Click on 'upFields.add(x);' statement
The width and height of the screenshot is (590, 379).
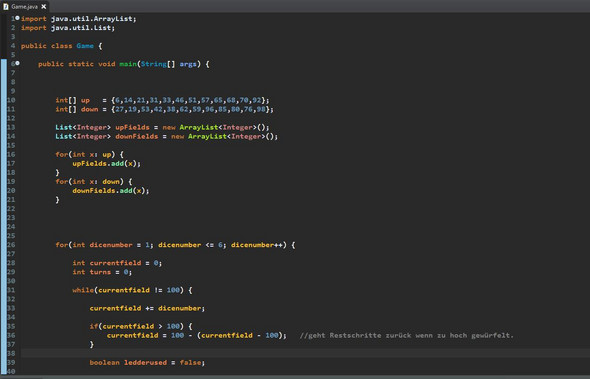pyautogui.click(x=106, y=163)
